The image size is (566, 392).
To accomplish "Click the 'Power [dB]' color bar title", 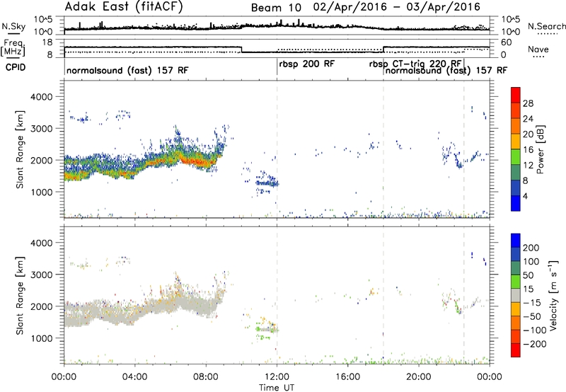I will coord(540,149).
